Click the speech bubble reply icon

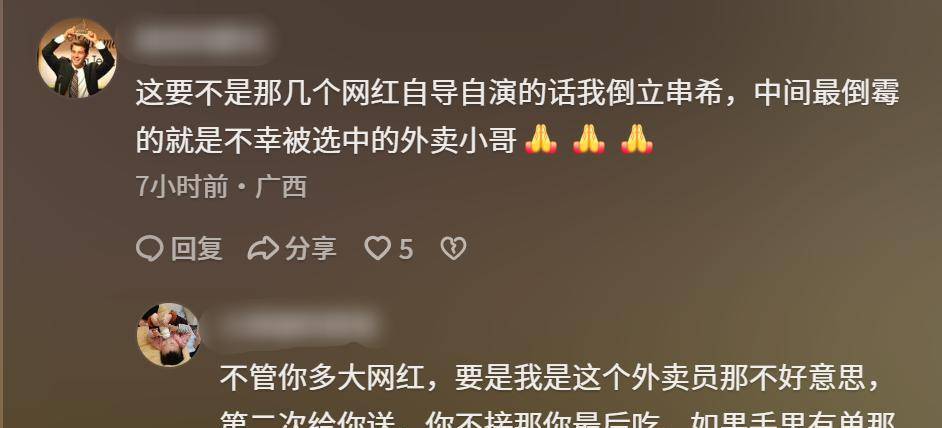pyautogui.click(x=150, y=248)
